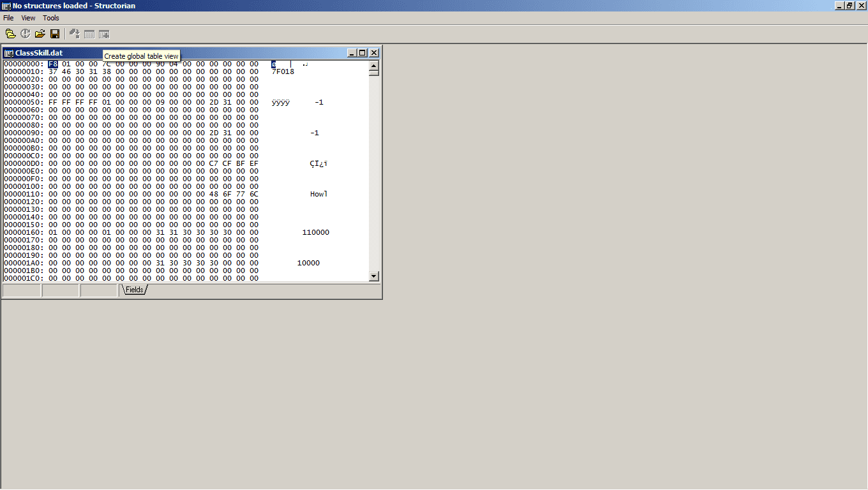Click the ClassSkill.dat window system icon

tap(9, 53)
